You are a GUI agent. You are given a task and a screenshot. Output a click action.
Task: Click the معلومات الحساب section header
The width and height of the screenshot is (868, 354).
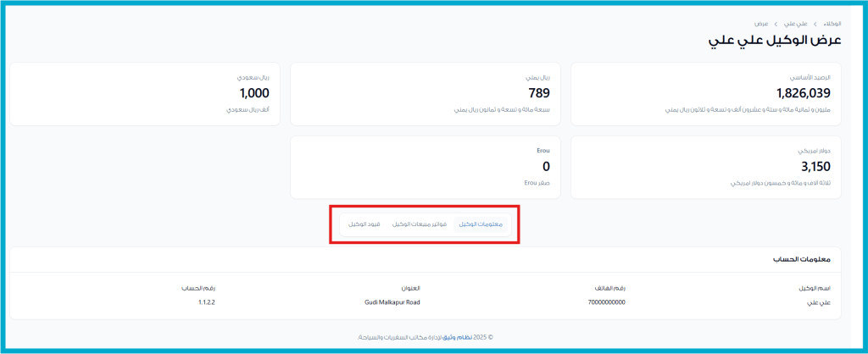pyautogui.click(x=802, y=258)
